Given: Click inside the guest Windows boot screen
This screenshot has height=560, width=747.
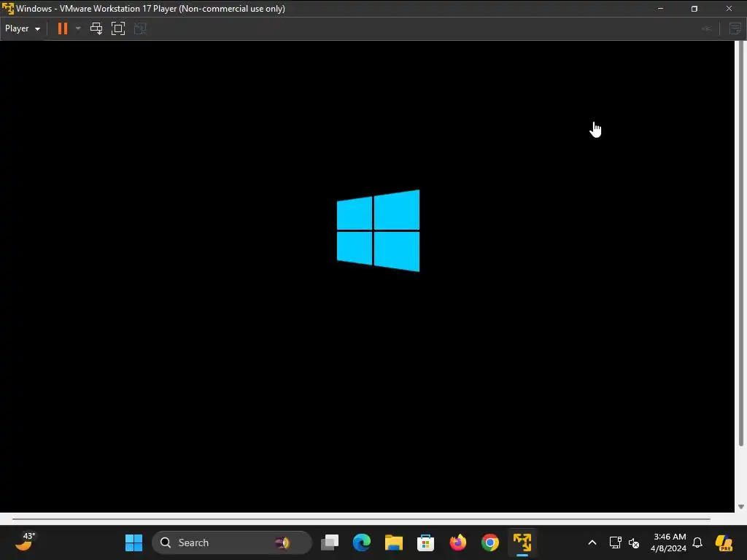Looking at the screenshot, I should [x=367, y=276].
